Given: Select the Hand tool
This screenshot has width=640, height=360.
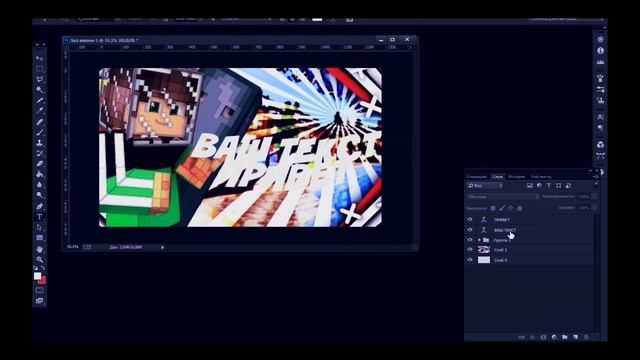Looking at the screenshot, I should [40, 249].
